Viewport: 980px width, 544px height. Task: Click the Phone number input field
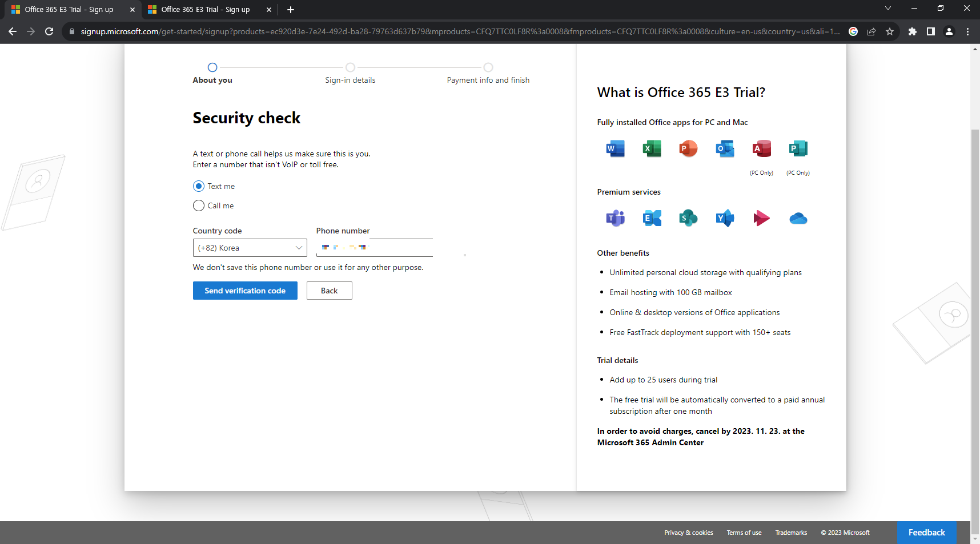[x=374, y=248]
